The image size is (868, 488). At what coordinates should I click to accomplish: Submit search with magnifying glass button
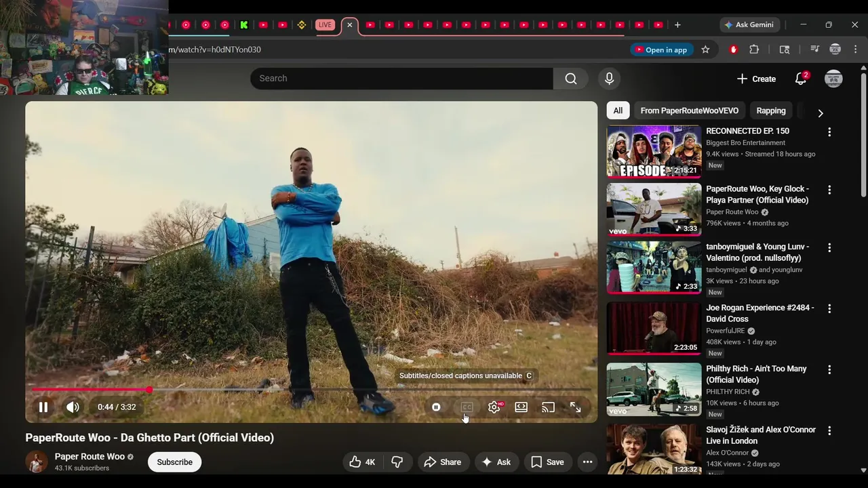571,79
